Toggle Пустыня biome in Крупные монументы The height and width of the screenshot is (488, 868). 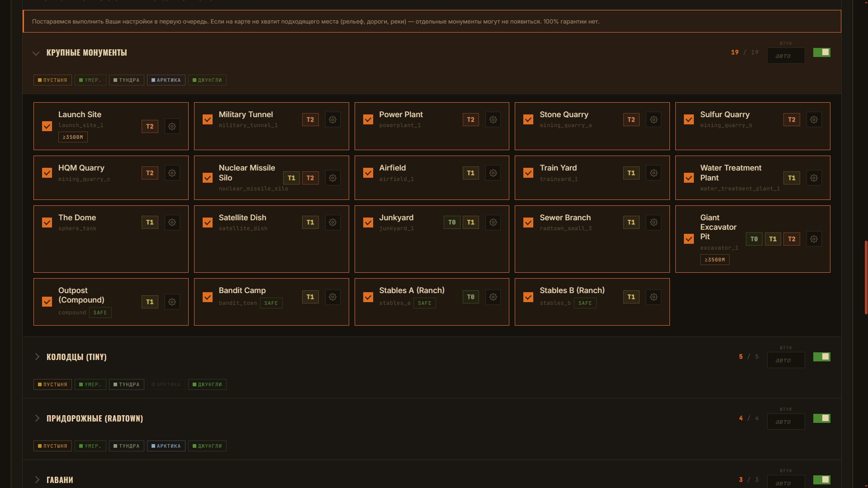coord(52,80)
